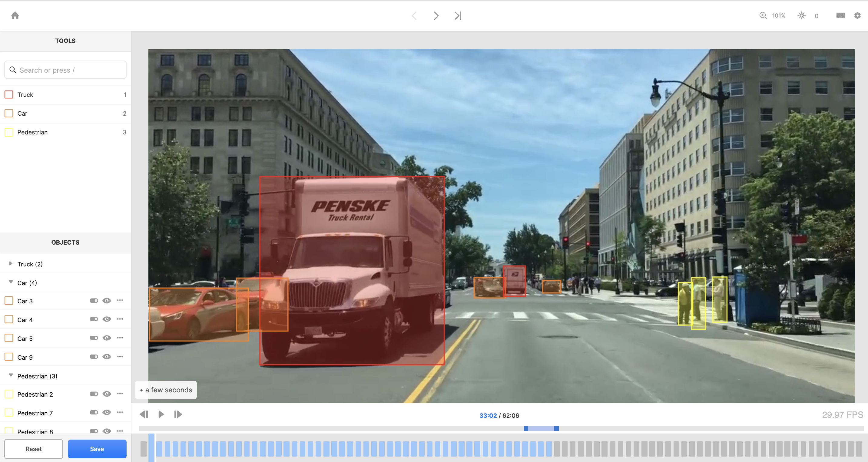Viewport: 868px width, 462px height.
Task: Hide Car 5 with eye icon
Action: (107, 338)
